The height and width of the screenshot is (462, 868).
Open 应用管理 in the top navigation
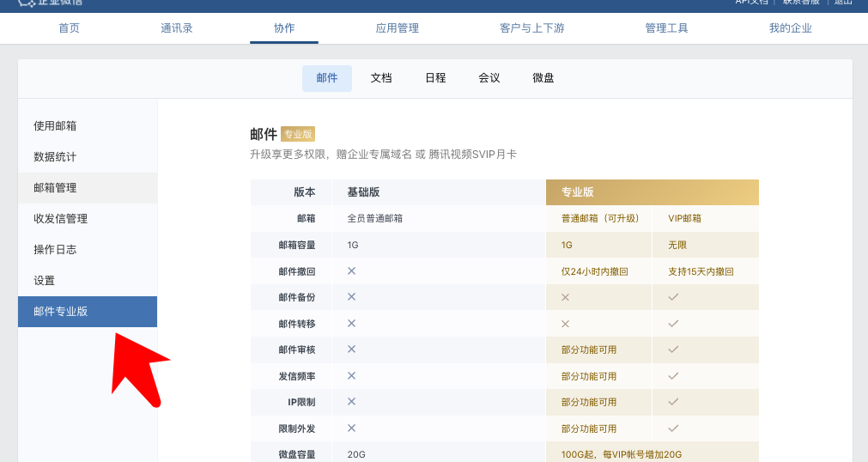(398, 28)
